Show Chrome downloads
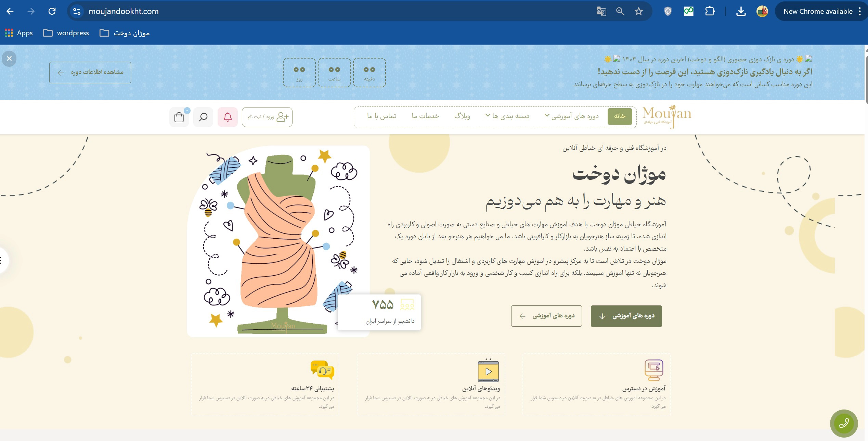Image resolution: width=868 pixels, height=441 pixels. click(x=741, y=11)
